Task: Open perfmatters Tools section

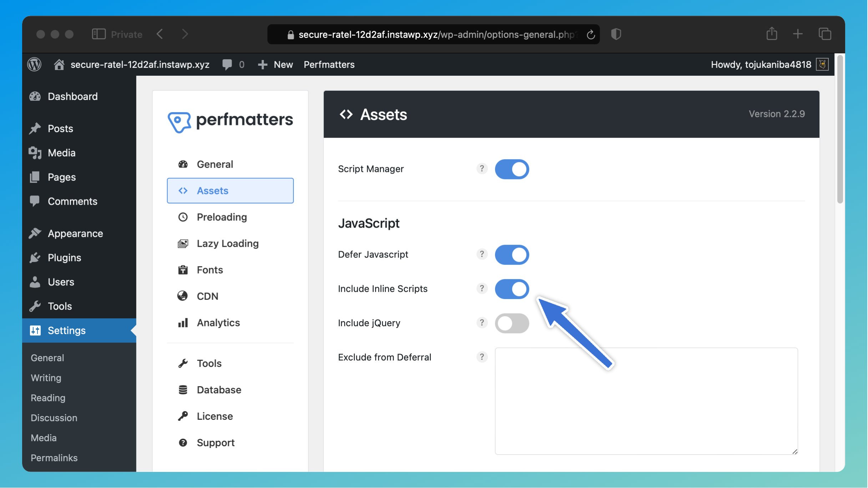Action: [230, 364]
